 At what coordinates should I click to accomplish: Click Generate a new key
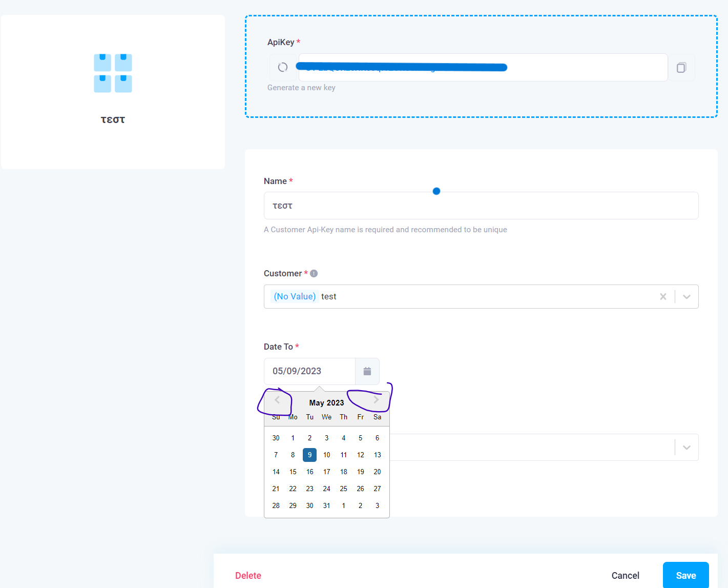[x=301, y=87]
